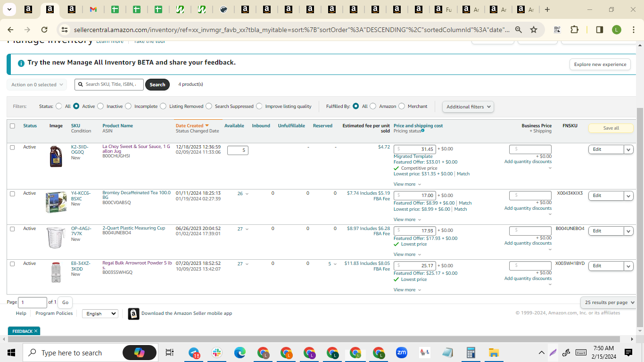Open Calculator from the taskbar
Screen dimensions: 644x362
[471, 353]
